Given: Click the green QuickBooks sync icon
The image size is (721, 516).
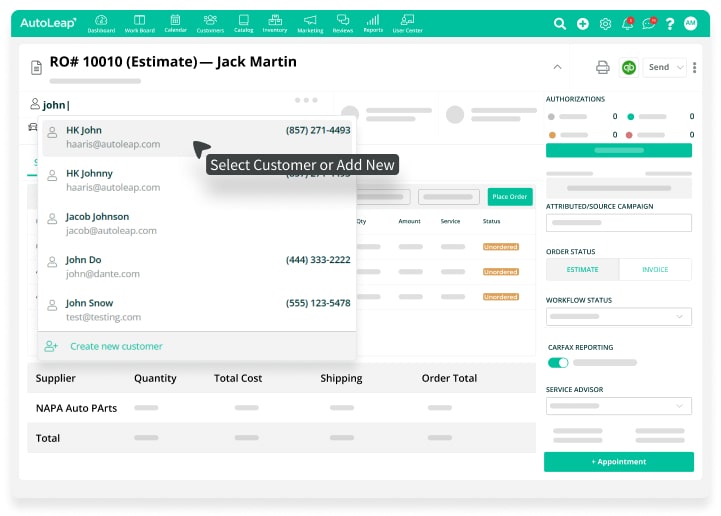Looking at the screenshot, I should 629,67.
